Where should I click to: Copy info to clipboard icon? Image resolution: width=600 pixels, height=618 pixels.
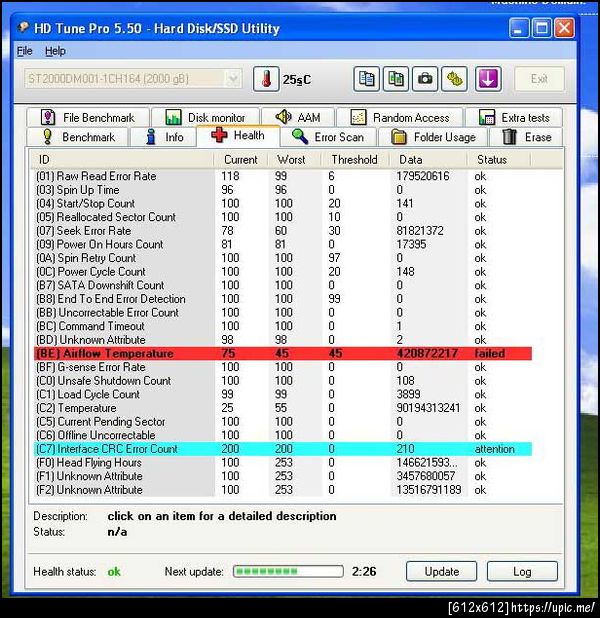[x=367, y=79]
